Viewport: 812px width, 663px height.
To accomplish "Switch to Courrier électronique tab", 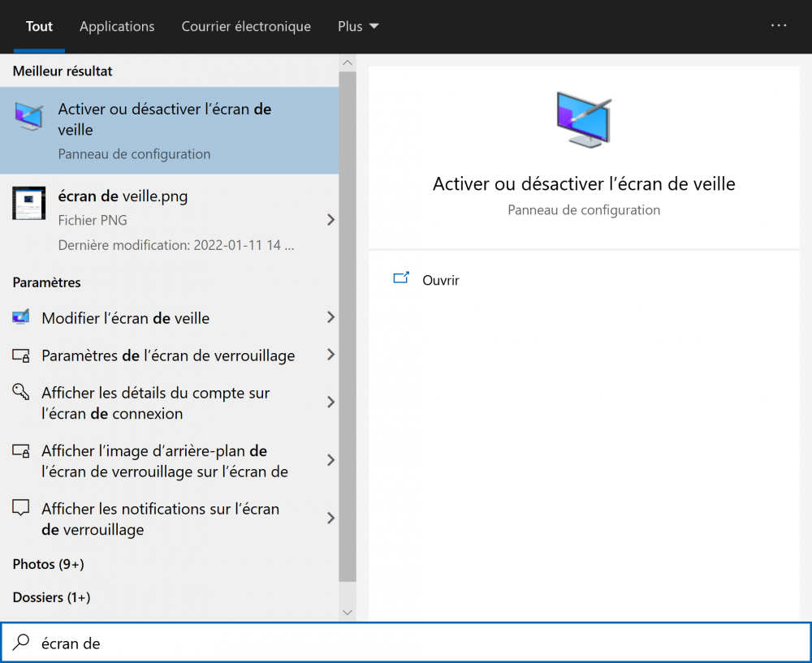I will (x=246, y=27).
